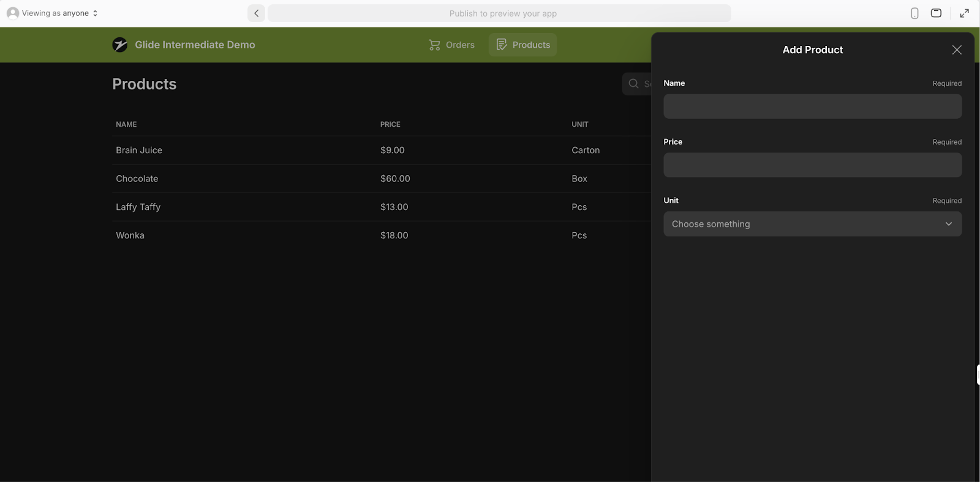Click the Glide app logo icon

120,45
